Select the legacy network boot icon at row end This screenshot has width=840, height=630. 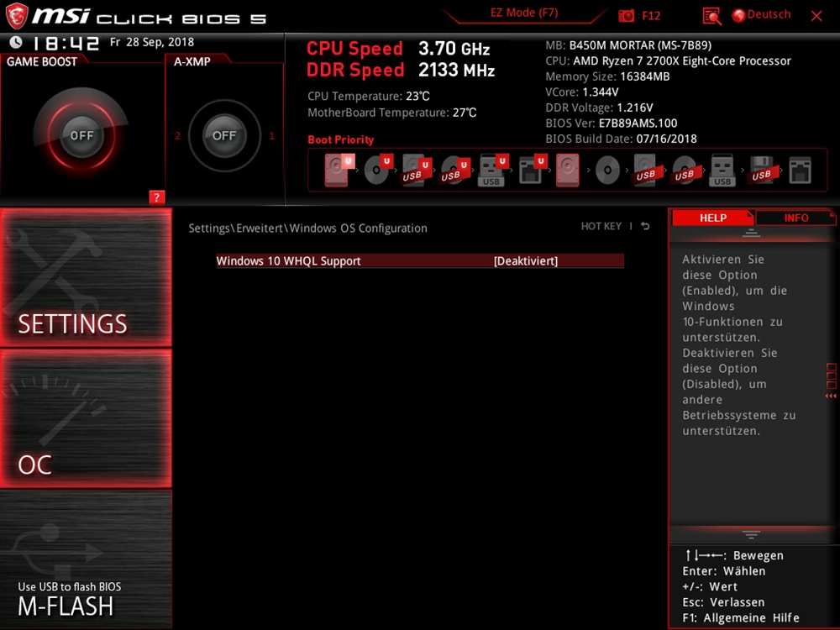pyautogui.click(x=800, y=171)
